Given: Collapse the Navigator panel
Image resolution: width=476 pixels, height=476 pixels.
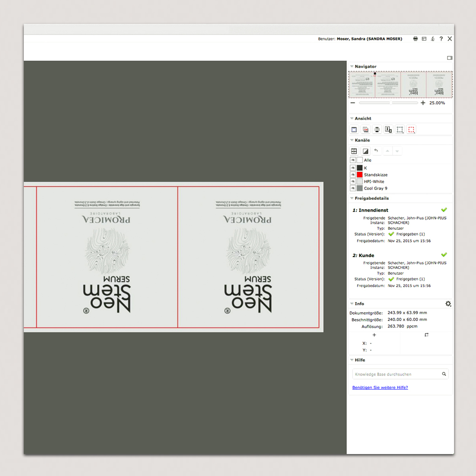Looking at the screenshot, I should pos(352,66).
